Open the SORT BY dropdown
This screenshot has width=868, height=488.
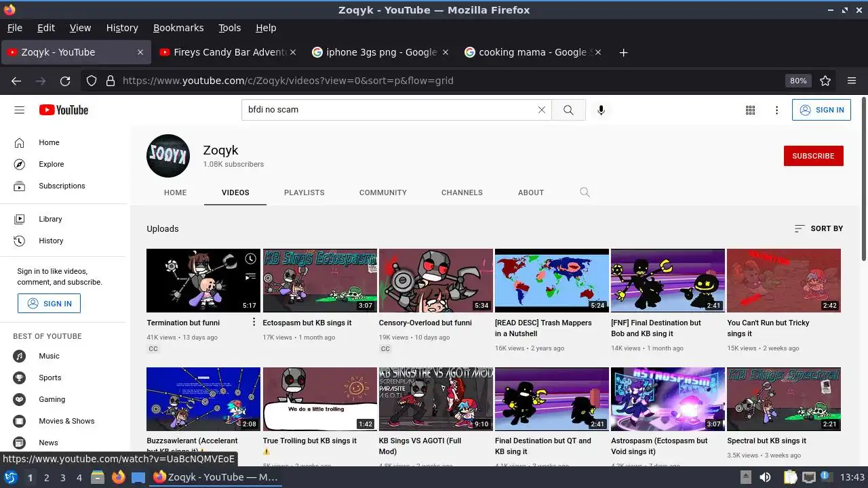pyautogui.click(x=818, y=228)
